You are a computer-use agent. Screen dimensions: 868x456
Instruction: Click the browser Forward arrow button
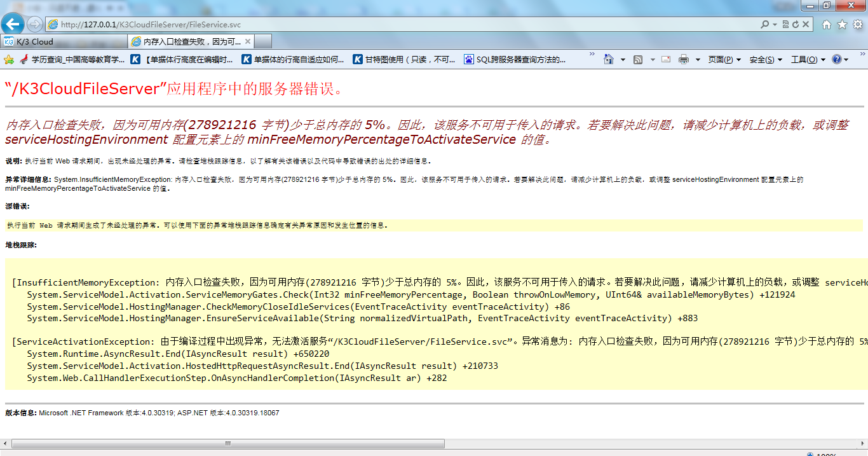coord(35,24)
